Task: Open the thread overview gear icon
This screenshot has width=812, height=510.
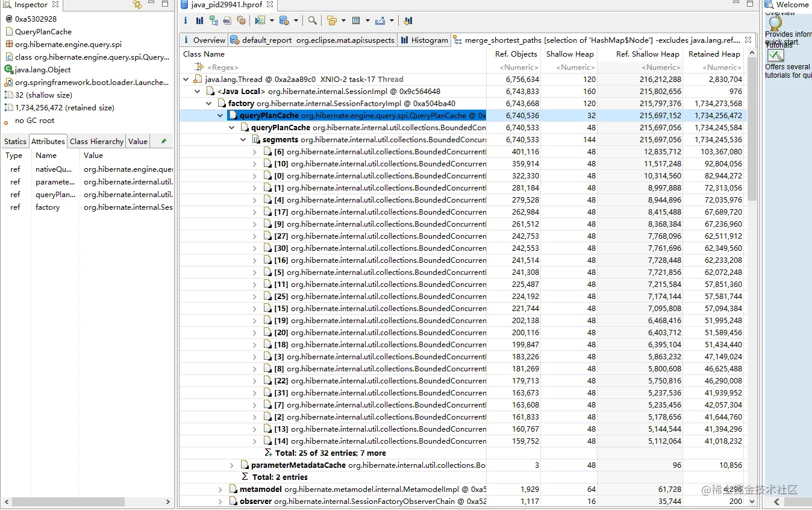Action: click(x=241, y=20)
